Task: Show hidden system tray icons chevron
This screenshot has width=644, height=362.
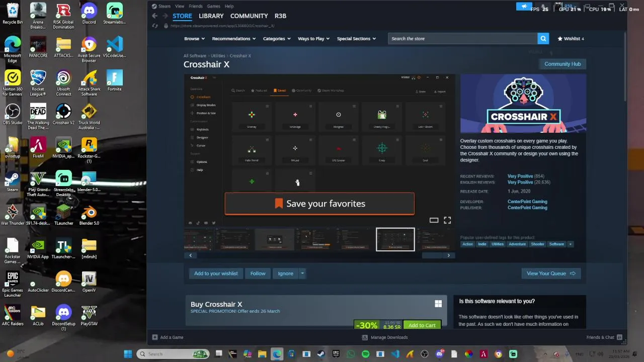Action: (544, 354)
